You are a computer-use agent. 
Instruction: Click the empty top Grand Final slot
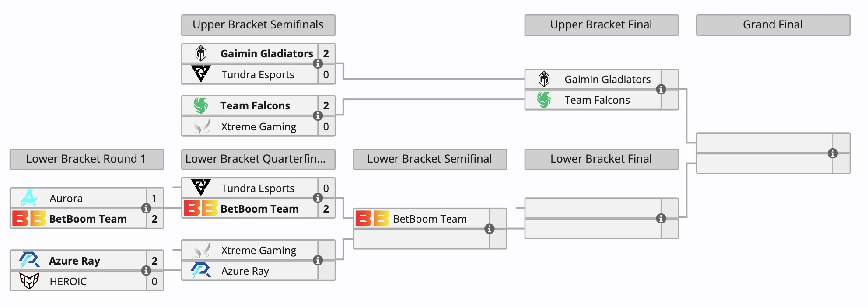pyautogui.click(x=764, y=143)
